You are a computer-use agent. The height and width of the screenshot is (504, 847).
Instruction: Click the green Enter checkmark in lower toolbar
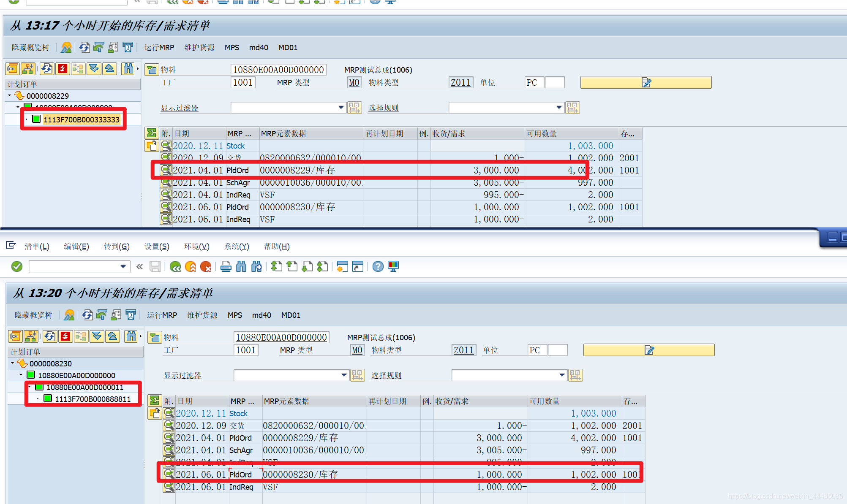17,266
